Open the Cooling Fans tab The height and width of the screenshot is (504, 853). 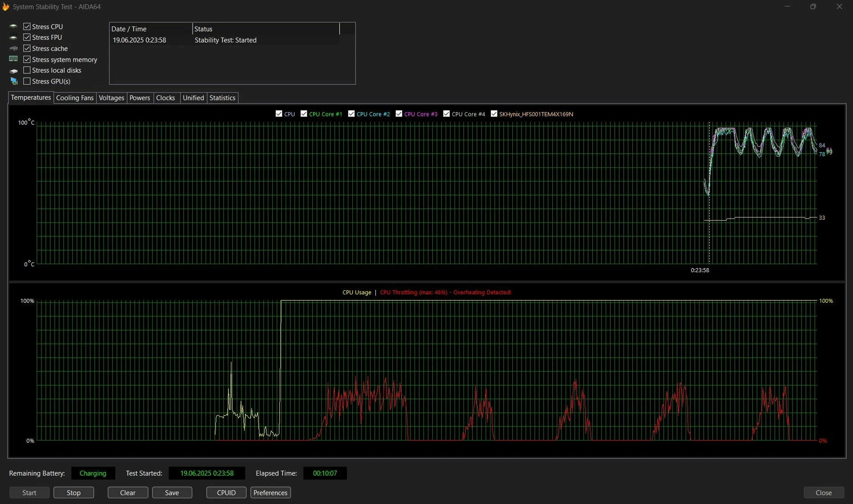75,98
